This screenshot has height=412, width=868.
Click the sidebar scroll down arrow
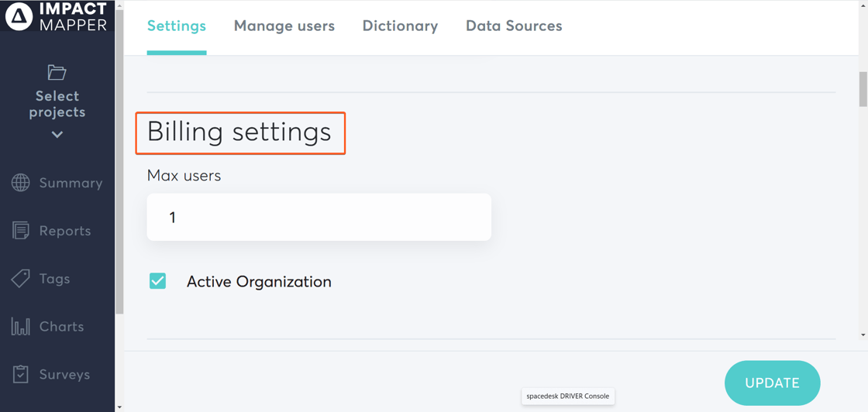click(x=119, y=407)
